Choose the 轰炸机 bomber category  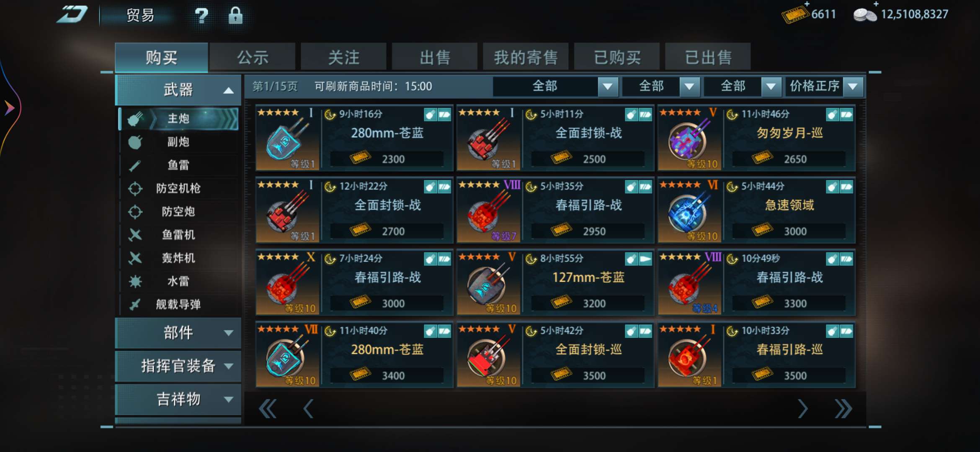[x=179, y=258]
